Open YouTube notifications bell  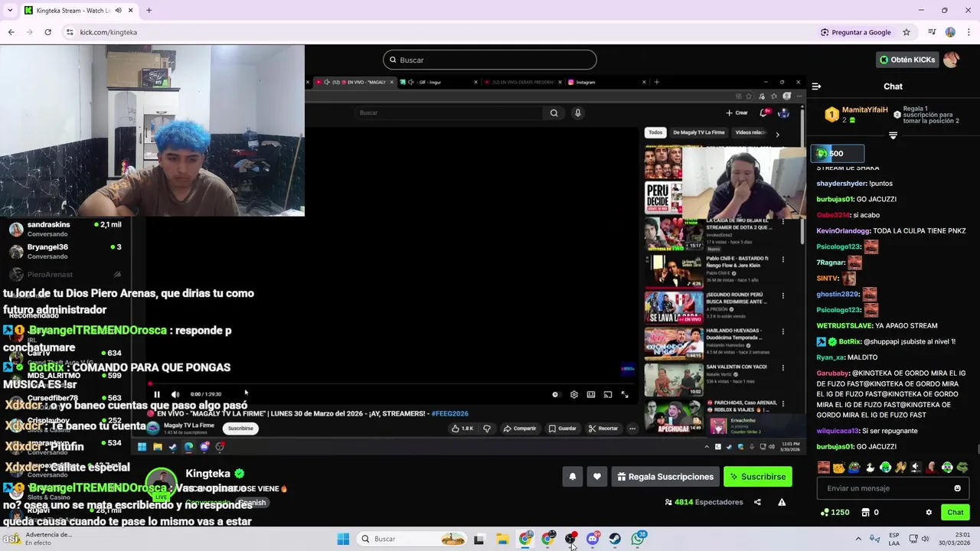point(763,112)
